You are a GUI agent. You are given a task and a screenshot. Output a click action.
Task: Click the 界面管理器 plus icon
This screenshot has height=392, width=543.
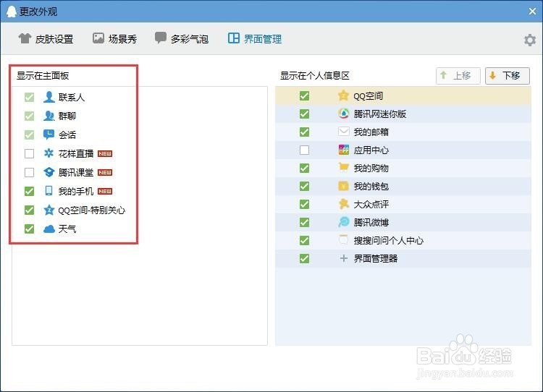pyautogui.click(x=343, y=258)
